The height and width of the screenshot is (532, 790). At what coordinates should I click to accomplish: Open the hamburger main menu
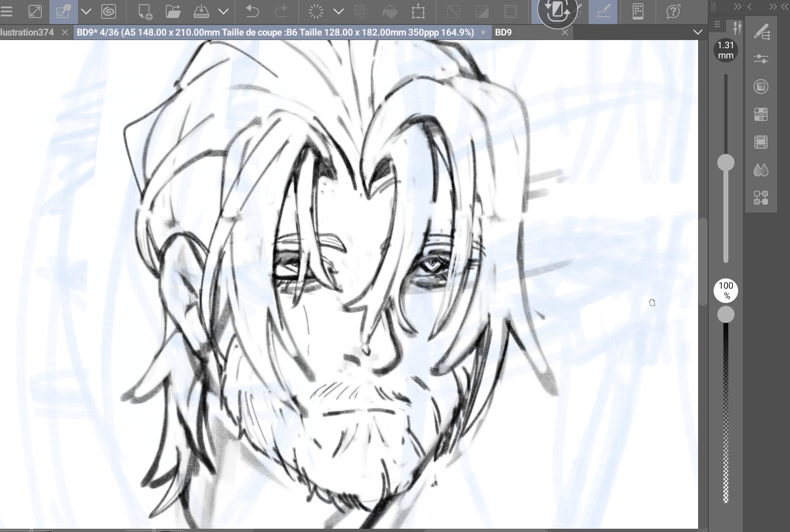coord(6,11)
